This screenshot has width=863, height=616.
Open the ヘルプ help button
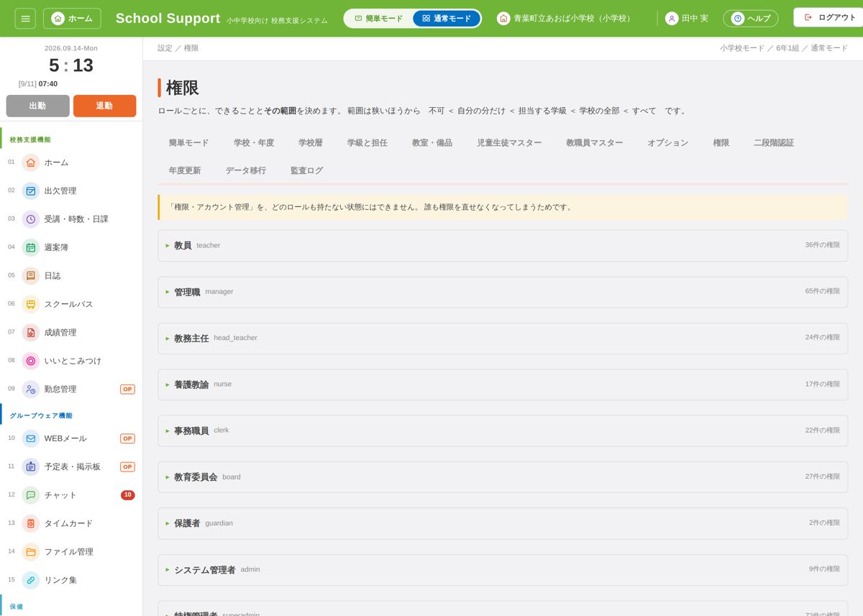pyautogui.click(x=751, y=19)
